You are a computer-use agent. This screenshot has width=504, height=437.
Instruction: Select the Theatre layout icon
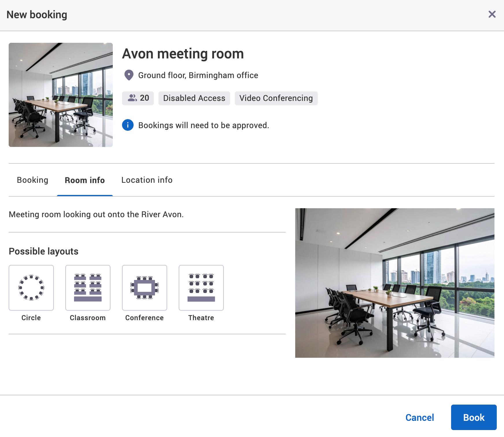point(201,287)
